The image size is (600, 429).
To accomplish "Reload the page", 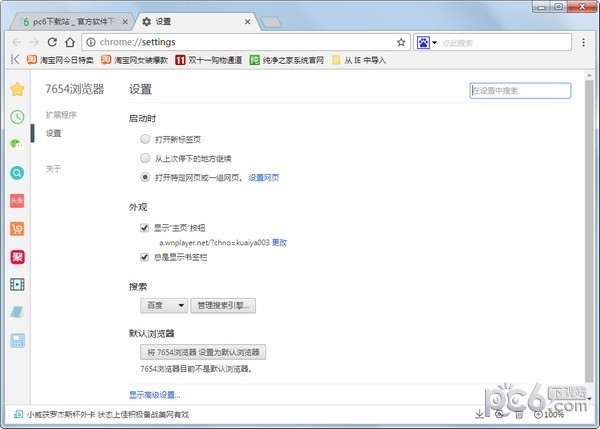I will tap(52, 42).
